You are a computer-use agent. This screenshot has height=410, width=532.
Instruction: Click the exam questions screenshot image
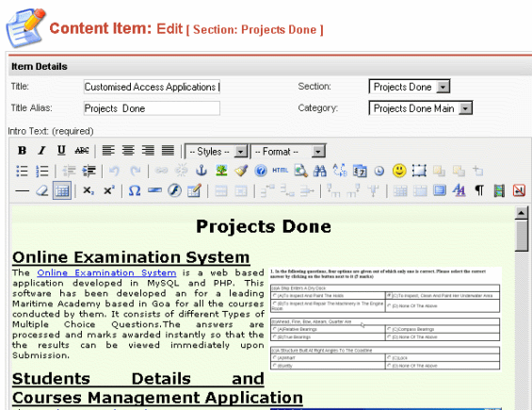tap(385, 319)
